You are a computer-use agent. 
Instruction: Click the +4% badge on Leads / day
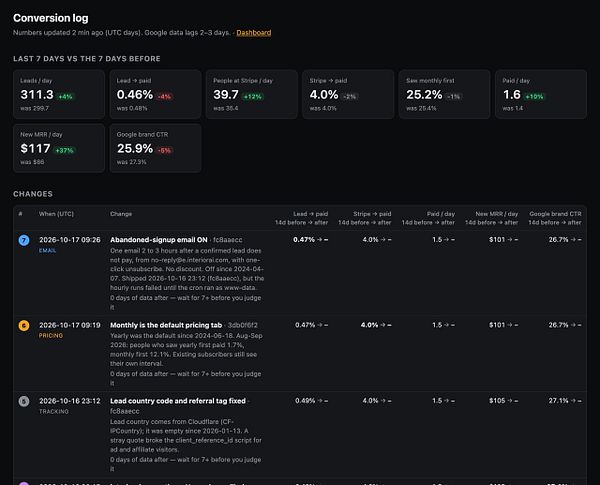pos(65,96)
